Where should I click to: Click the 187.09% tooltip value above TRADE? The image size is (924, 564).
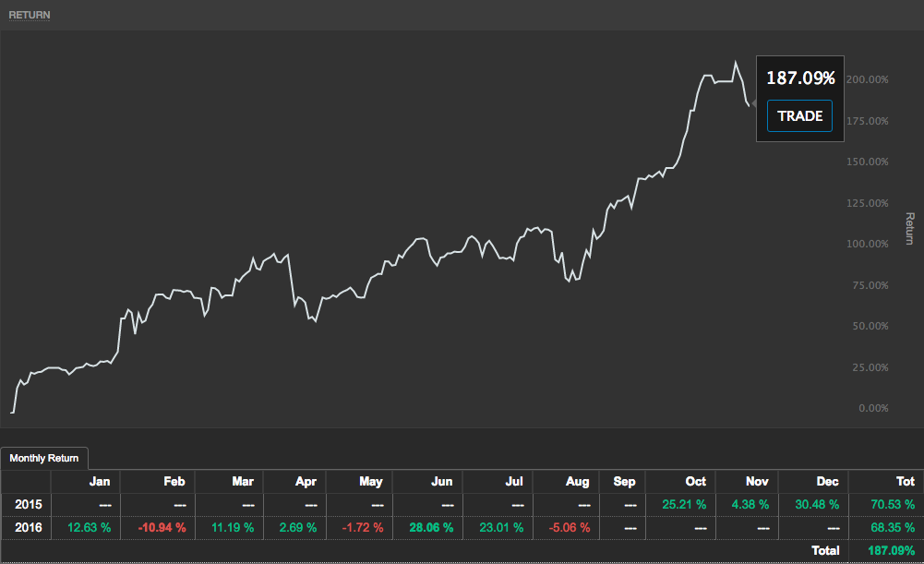pyautogui.click(x=800, y=79)
